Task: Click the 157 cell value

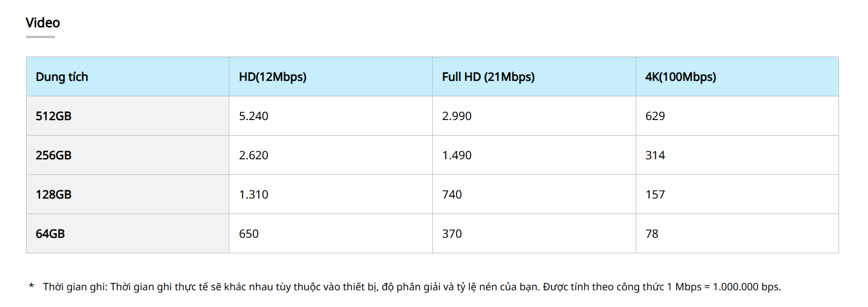Action: click(x=655, y=194)
